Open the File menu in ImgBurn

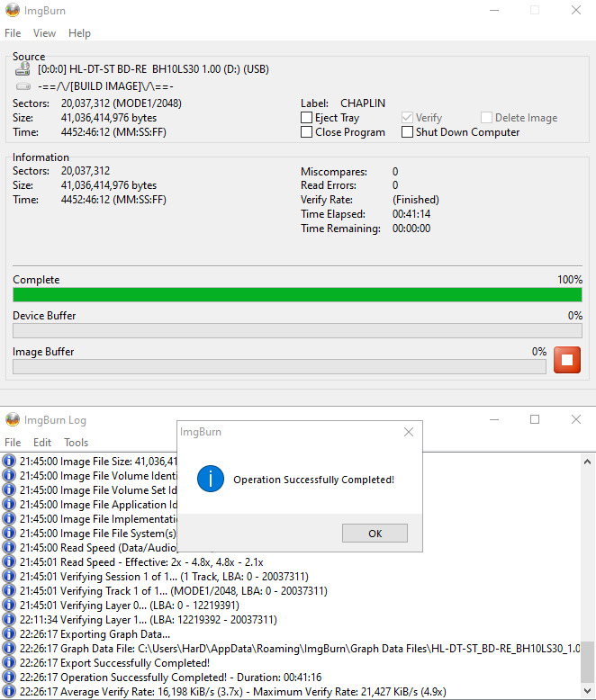(x=13, y=33)
